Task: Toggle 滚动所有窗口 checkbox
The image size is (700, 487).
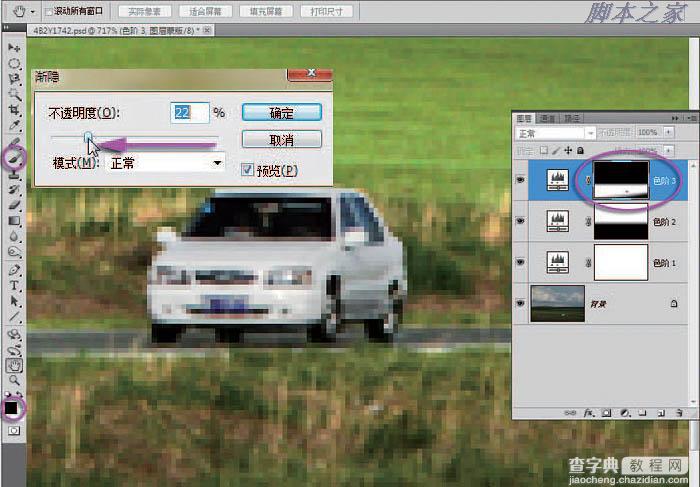Action: [x=49, y=12]
